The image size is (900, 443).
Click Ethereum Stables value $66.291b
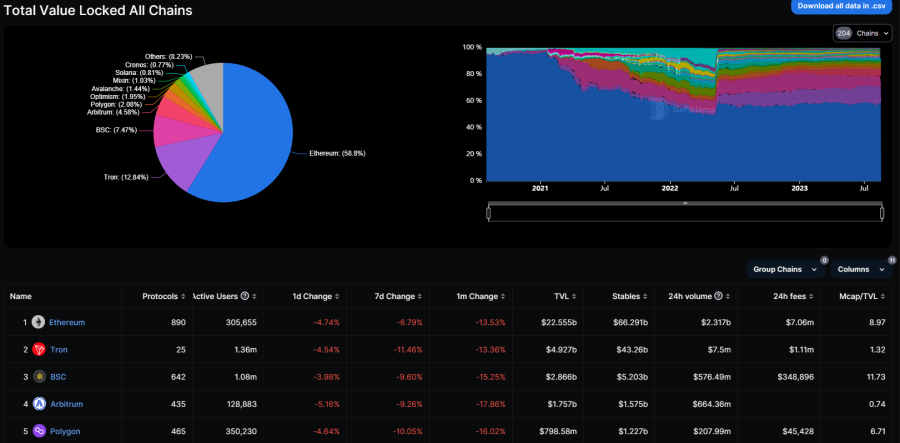[x=630, y=322]
